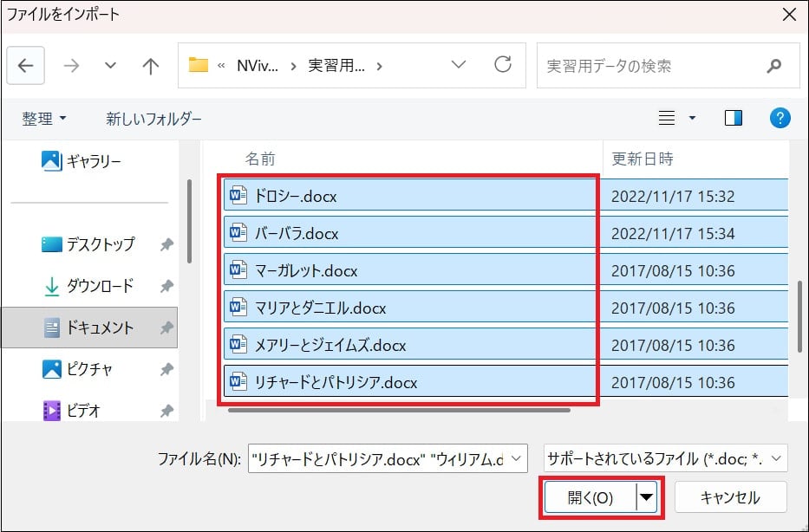Open the view options dropdown
The width and height of the screenshot is (809, 532).
pos(692,118)
